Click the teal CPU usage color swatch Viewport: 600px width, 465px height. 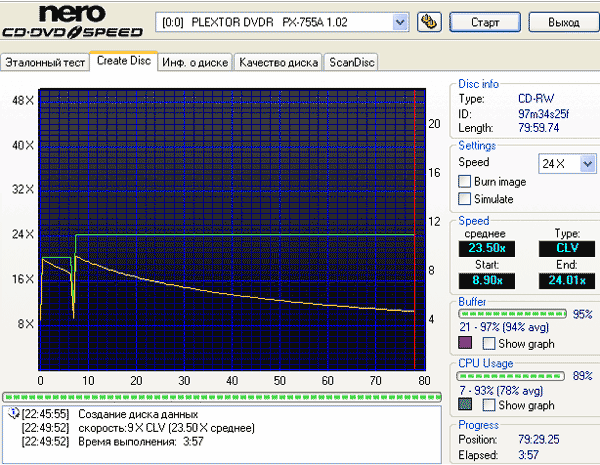pos(465,404)
